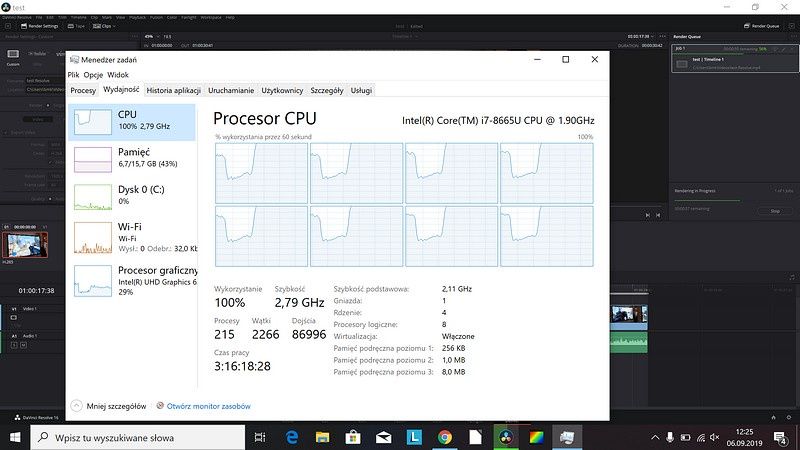The width and height of the screenshot is (800, 450).
Task: Select Dysk 0 (C:) in the sidebar
Action: (x=132, y=196)
